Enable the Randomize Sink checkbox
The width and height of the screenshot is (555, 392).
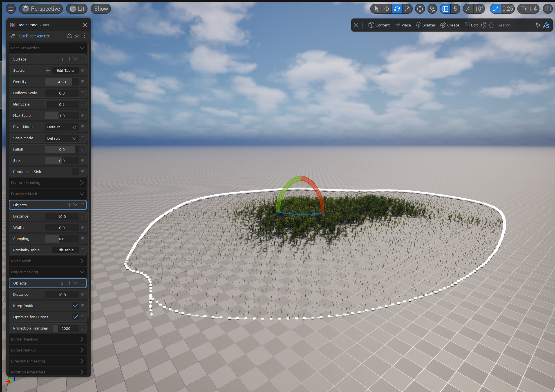(x=75, y=172)
